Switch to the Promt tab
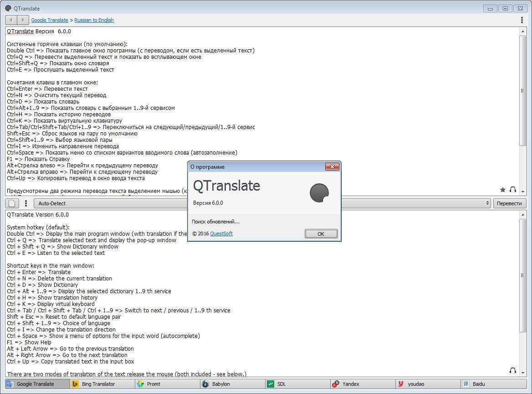 [x=168, y=384]
